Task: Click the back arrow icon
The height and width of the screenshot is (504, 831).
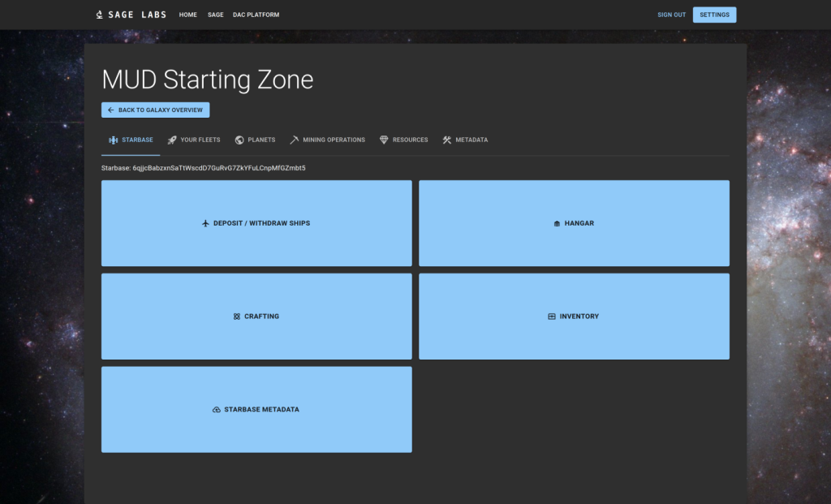Action: click(x=110, y=110)
